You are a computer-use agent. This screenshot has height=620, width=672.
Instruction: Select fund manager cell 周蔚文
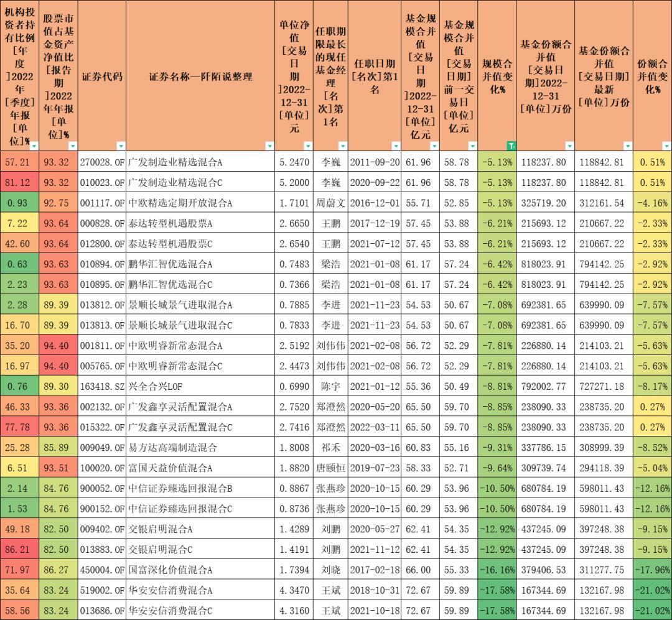tap(330, 203)
